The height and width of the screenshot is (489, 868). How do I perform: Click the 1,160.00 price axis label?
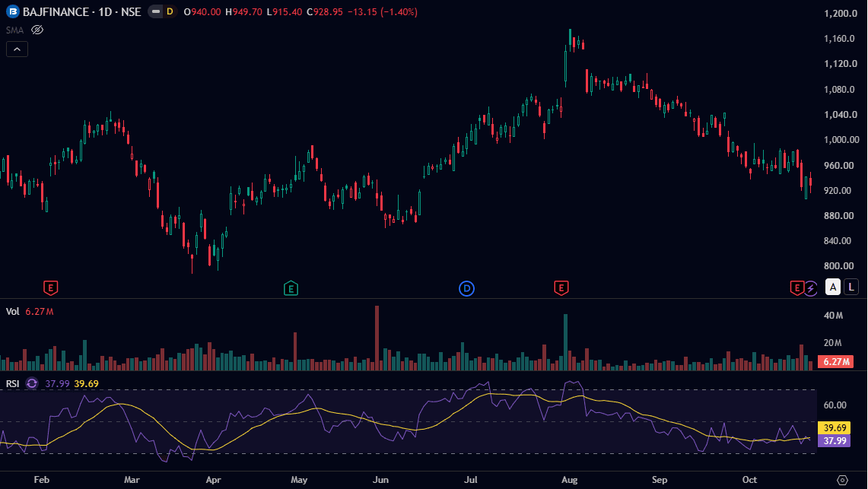[839, 39]
